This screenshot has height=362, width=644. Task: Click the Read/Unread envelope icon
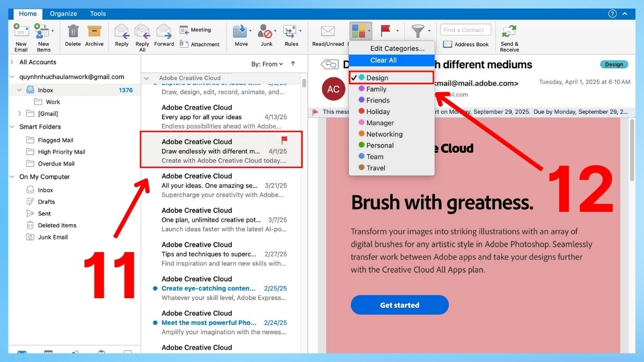click(x=328, y=31)
